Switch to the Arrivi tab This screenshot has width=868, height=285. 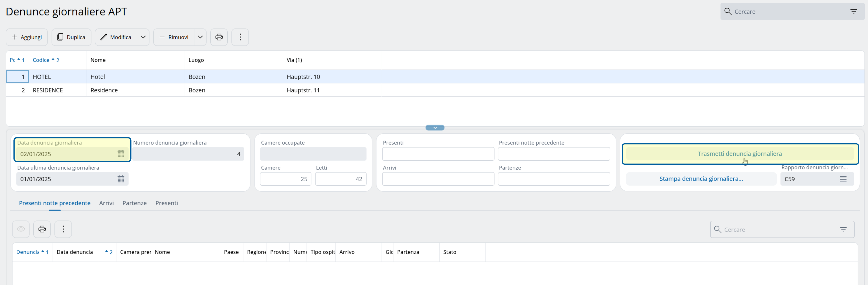click(106, 203)
